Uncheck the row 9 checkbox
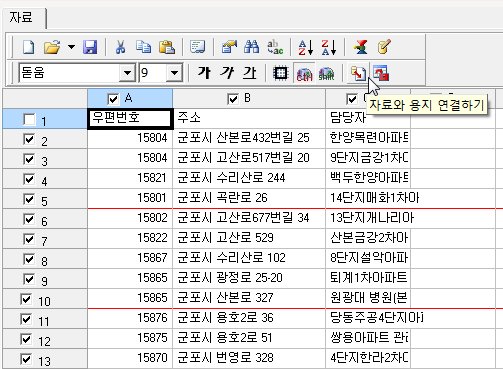The height and width of the screenshot is (369, 503). pyautogui.click(x=29, y=279)
